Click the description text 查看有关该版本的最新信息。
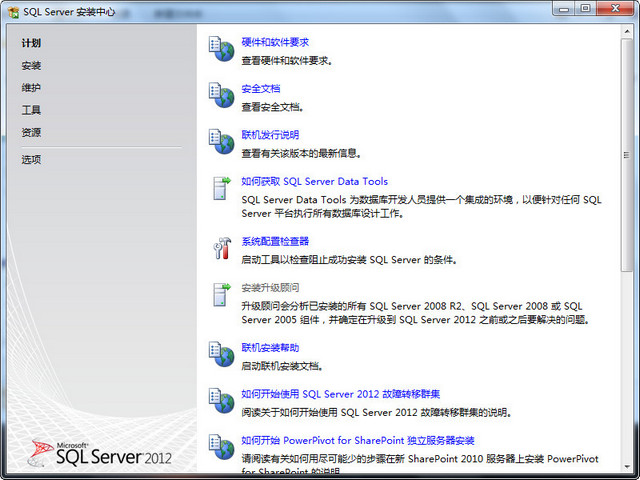The image size is (640, 480). pyautogui.click(x=302, y=153)
